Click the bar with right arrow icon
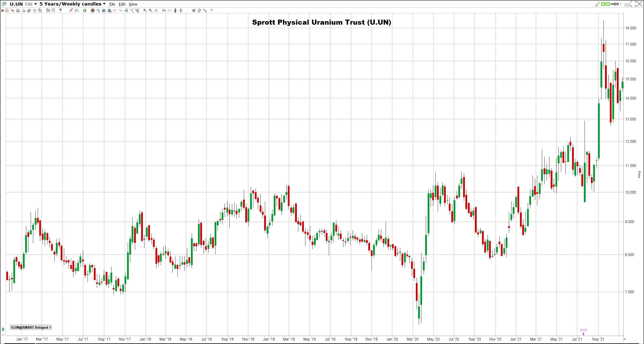This screenshot has height=344, width=644. (x=164, y=11)
